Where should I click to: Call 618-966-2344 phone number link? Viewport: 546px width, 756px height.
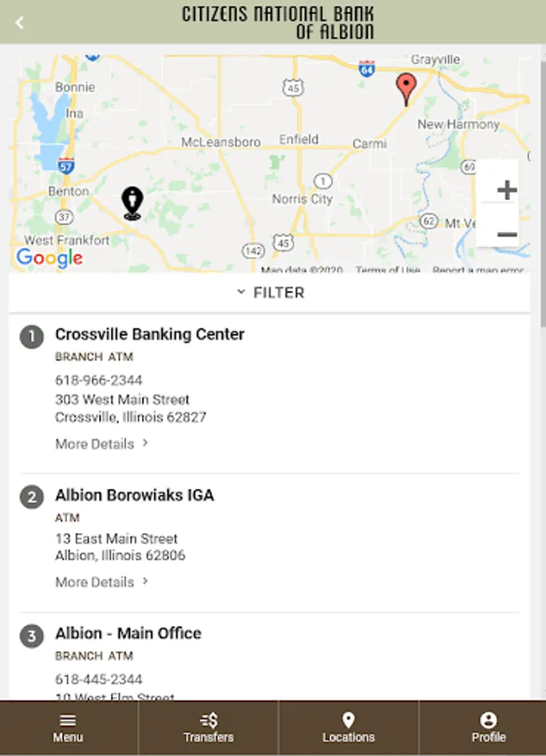coord(99,380)
